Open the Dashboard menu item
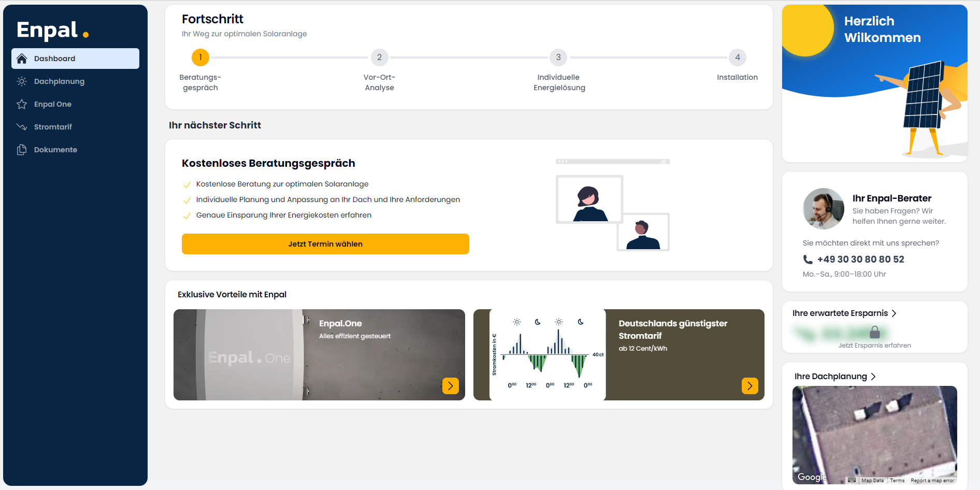Viewport: 980px width, 490px height. [x=75, y=59]
